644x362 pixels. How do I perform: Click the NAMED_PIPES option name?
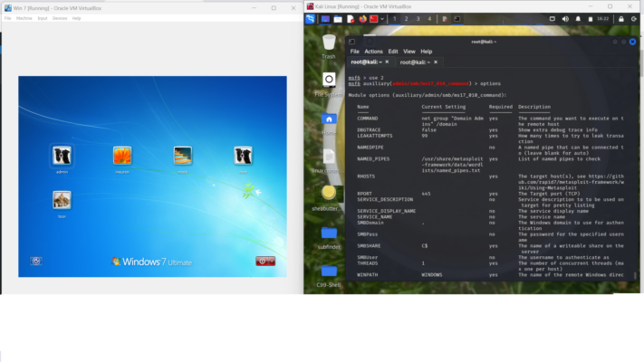[x=373, y=159]
